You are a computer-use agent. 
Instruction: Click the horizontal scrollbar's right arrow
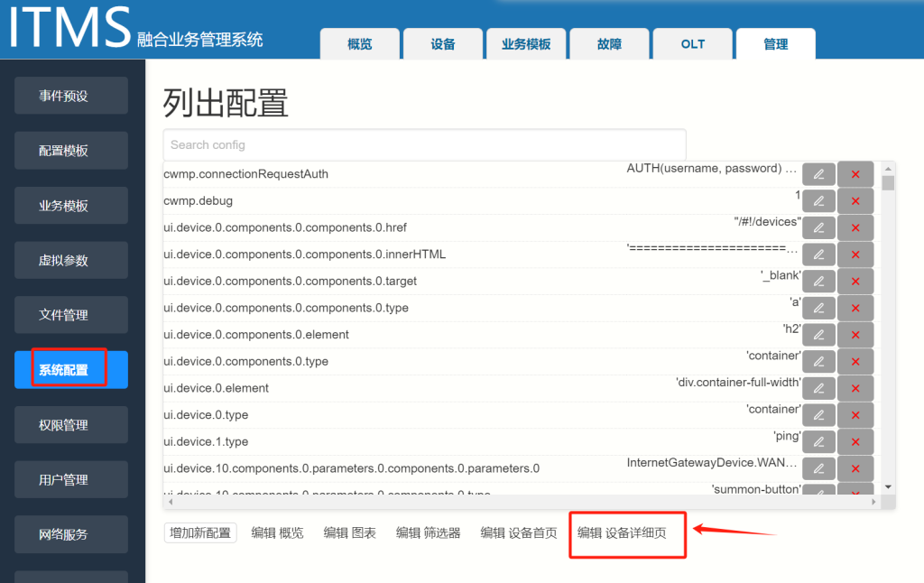873,502
